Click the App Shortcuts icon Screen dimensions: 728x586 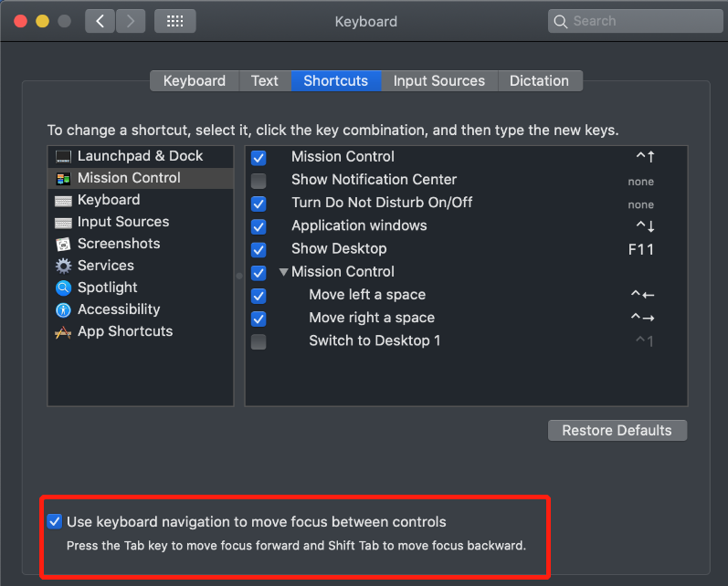[63, 331]
